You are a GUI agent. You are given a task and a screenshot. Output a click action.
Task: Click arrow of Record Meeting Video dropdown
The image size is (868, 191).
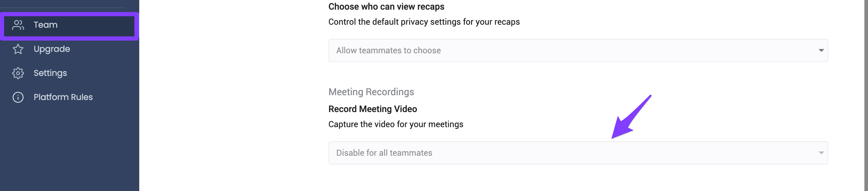pyautogui.click(x=821, y=153)
